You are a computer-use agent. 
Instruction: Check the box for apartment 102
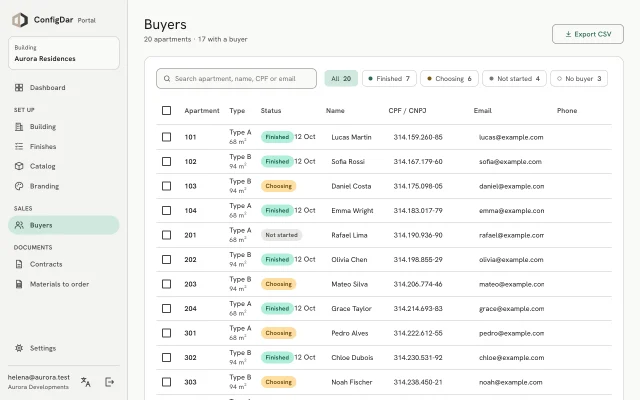pos(167,162)
